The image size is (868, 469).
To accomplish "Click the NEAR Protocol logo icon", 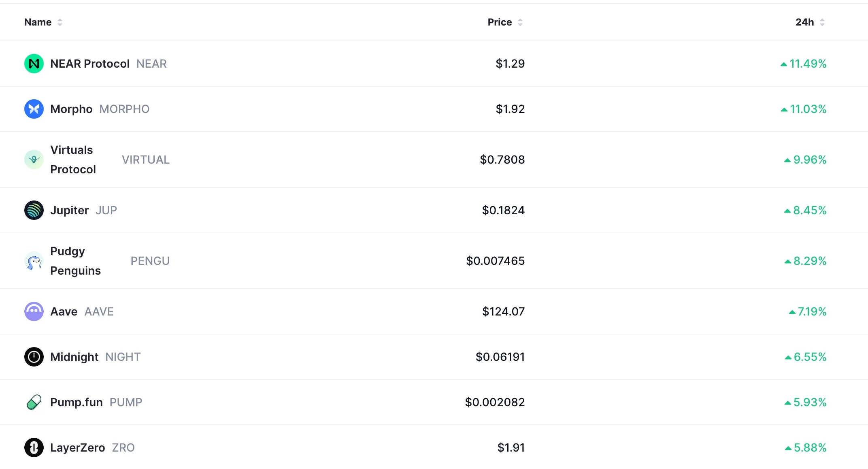I will (x=34, y=63).
